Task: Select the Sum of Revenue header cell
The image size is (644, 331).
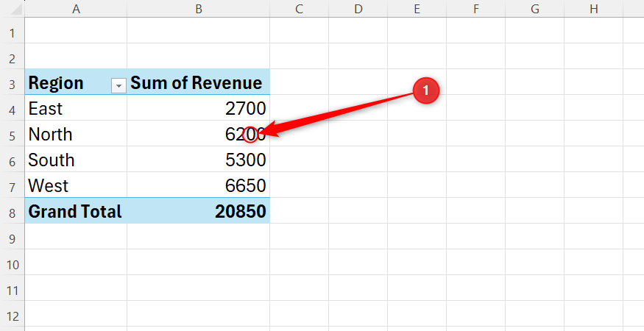Action: tap(199, 82)
